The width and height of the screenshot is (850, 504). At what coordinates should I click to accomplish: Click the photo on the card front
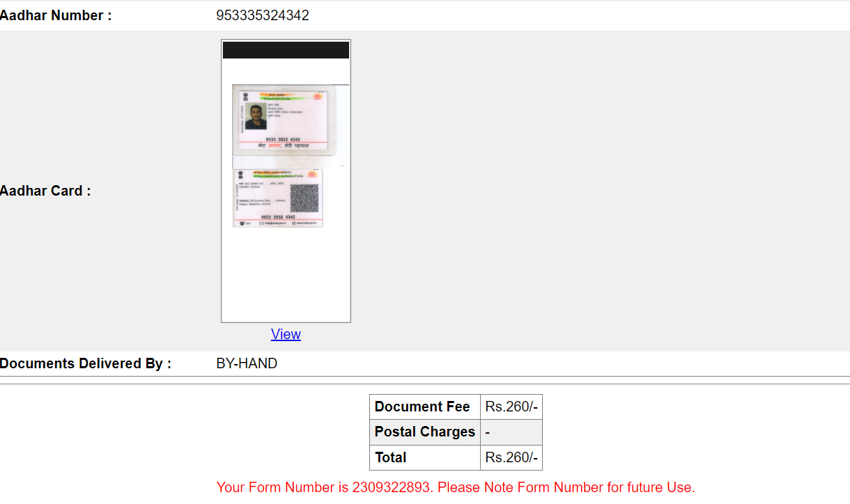(256, 116)
